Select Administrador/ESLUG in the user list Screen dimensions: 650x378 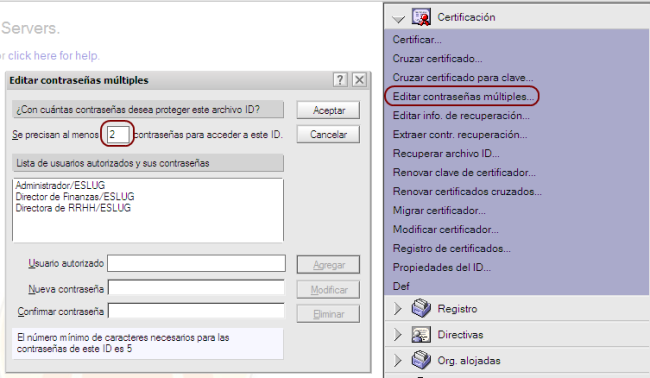coord(60,185)
